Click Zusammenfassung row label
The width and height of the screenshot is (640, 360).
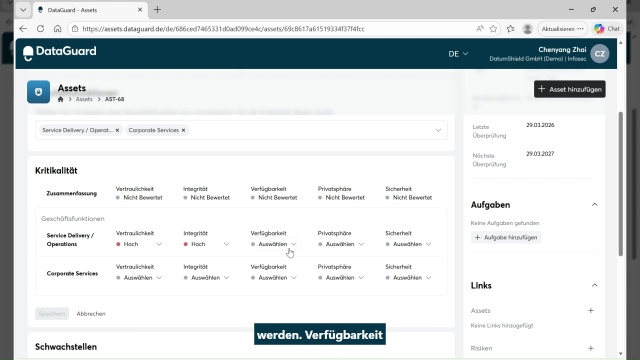71,193
